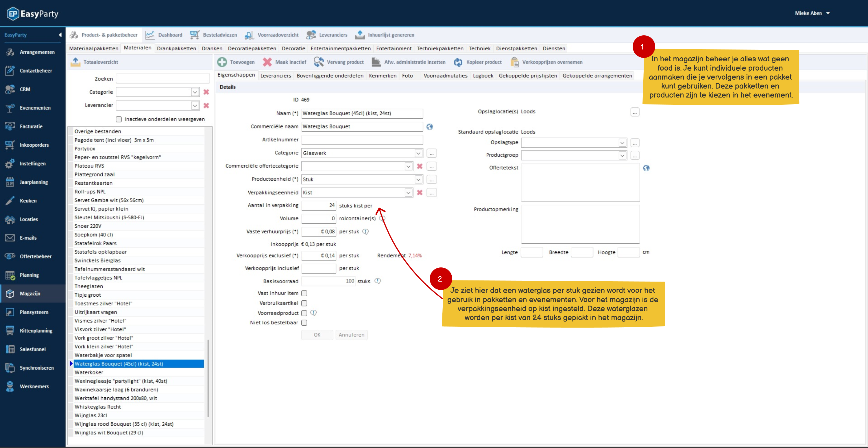Open Opslagtype dropdown
The height and width of the screenshot is (448, 868).
pyautogui.click(x=622, y=143)
